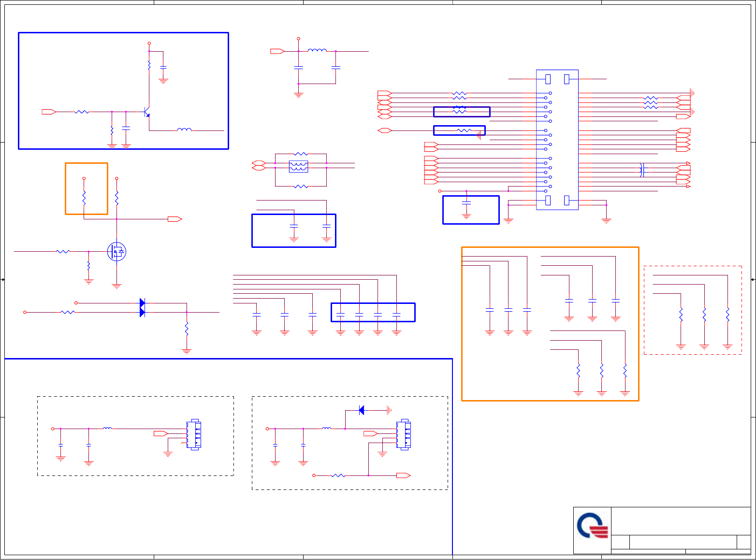This screenshot has height=560, width=756.
Task: Select the connector inside the left dashed box
Action: [194, 434]
